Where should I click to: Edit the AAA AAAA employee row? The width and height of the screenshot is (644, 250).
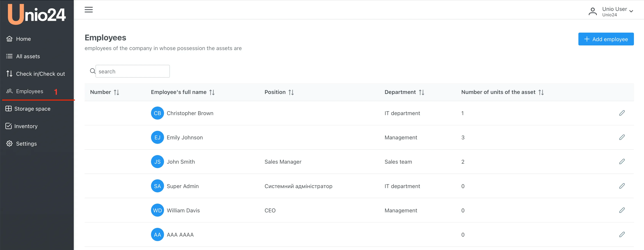coord(622,234)
